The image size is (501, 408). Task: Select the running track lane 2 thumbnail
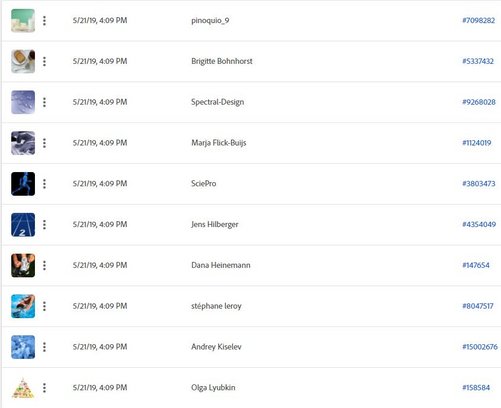(23, 225)
